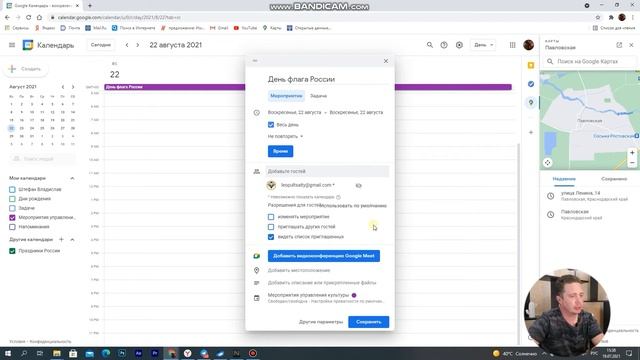Click the event title День флага России

[x=301, y=79]
